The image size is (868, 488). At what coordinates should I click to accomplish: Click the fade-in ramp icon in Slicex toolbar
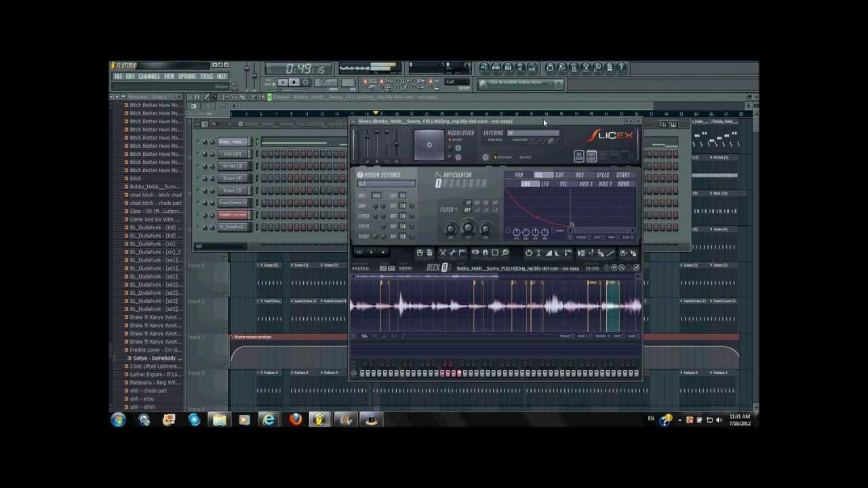point(549,253)
